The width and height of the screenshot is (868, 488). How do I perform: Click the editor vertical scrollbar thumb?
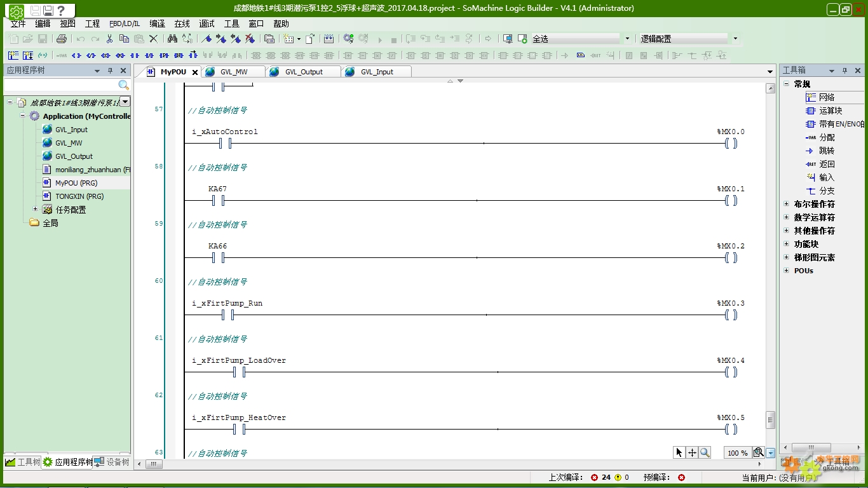pos(770,419)
